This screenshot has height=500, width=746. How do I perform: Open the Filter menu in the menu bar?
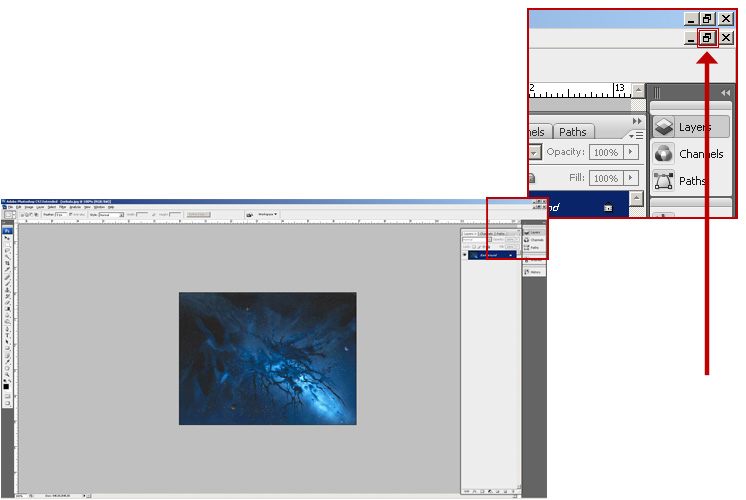pyautogui.click(x=62, y=207)
